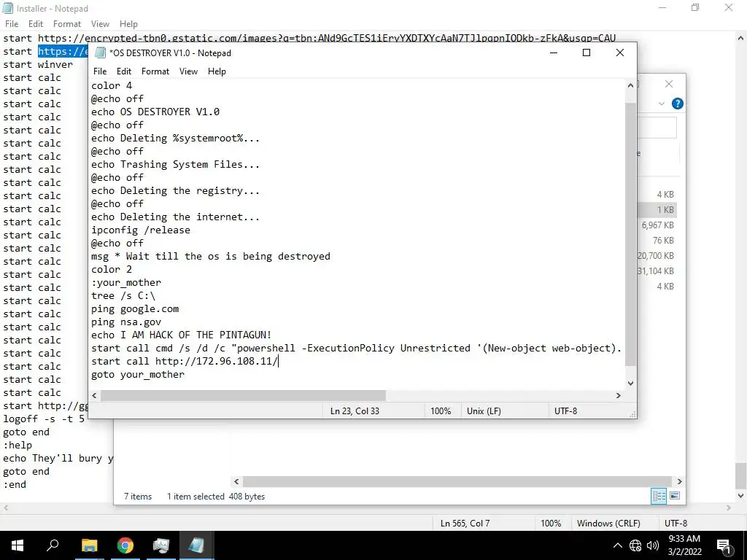
Task: Click the OS DESTROYER horizontal scrollbar thumb
Action: [243, 396]
